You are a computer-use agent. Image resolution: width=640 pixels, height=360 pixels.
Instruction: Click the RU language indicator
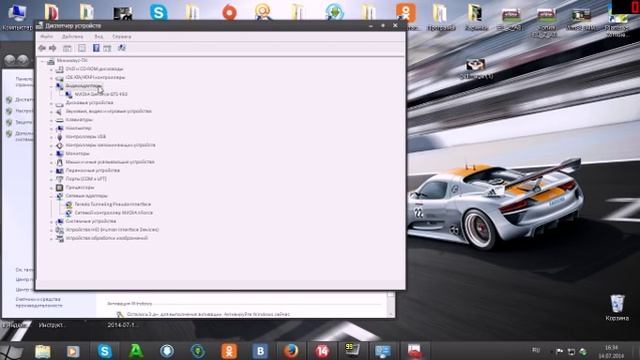536,350
